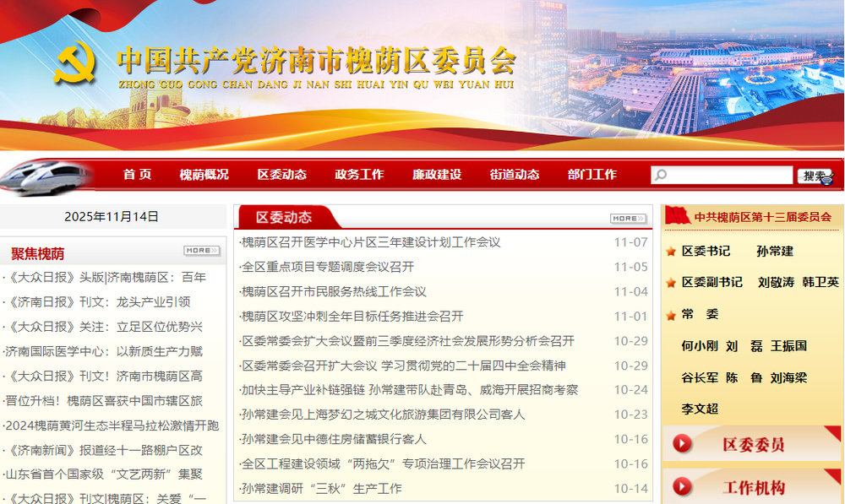Click the high-speed train image beside the menu
This screenshot has width=845, height=504.
[46, 176]
